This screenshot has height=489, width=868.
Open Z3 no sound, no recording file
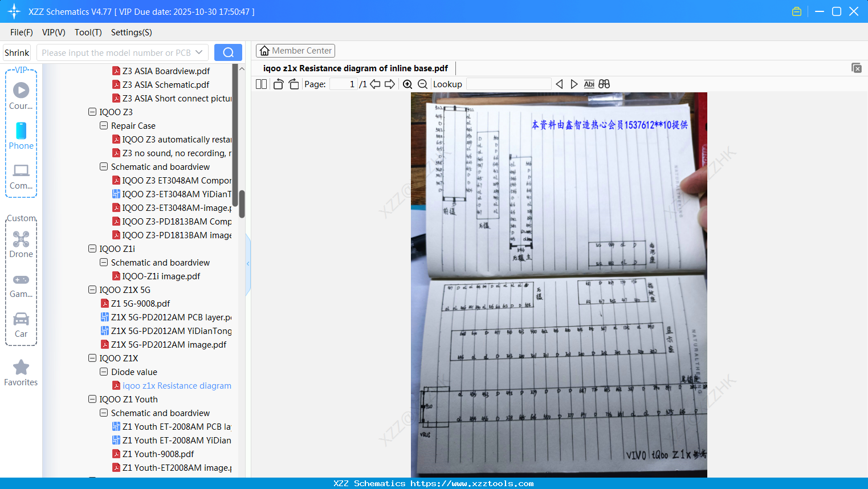point(172,153)
